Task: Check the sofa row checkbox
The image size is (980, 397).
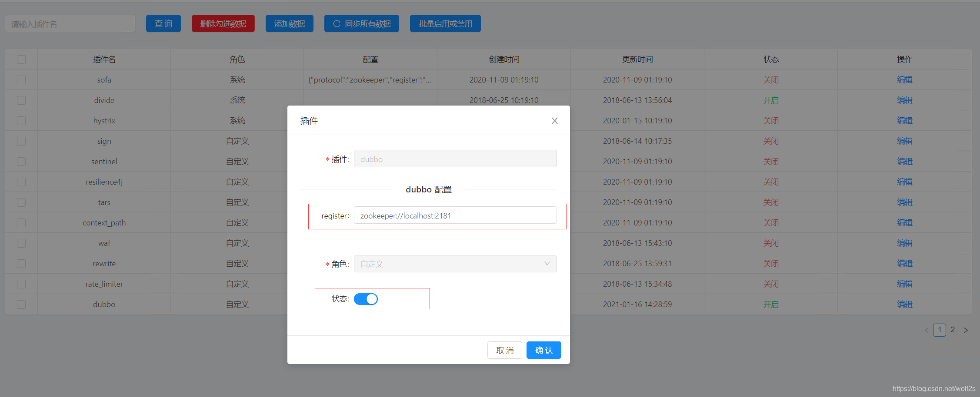Action: point(21,79)
